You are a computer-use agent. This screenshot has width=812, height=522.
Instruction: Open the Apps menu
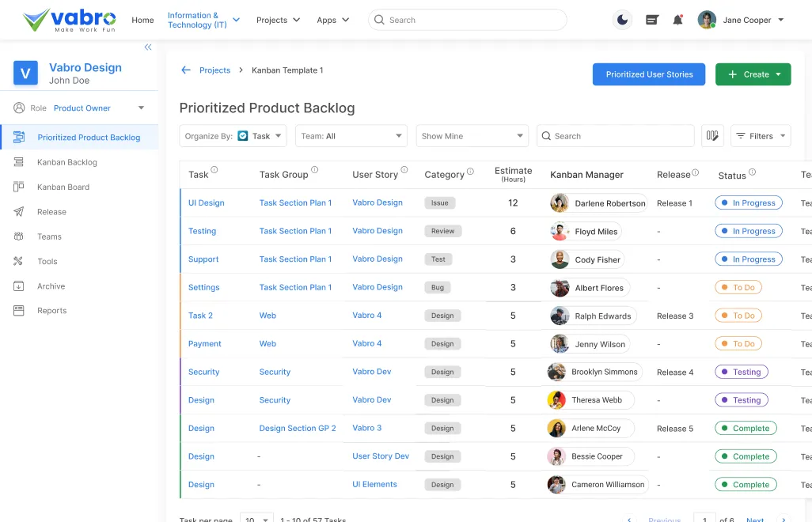click(332, 20)
